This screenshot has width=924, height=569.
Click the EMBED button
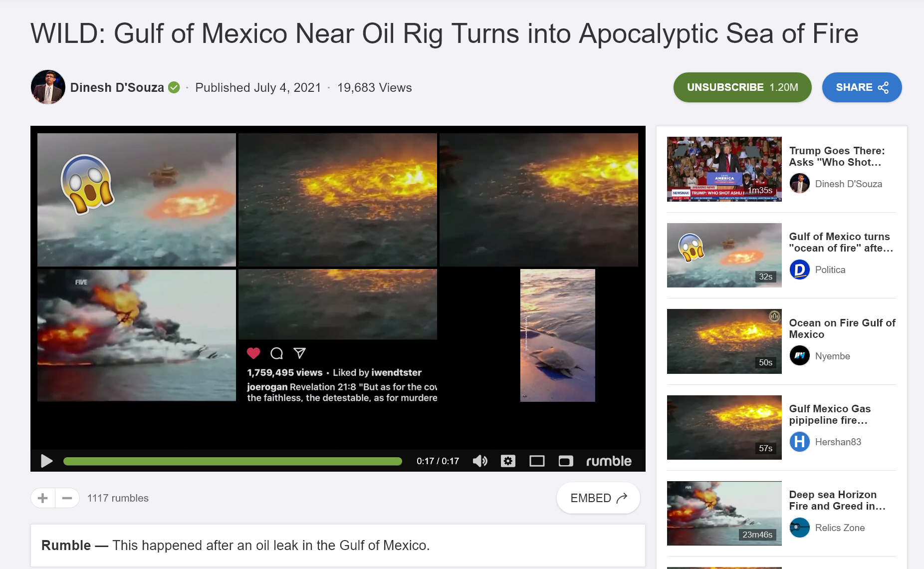coord(598,498)
